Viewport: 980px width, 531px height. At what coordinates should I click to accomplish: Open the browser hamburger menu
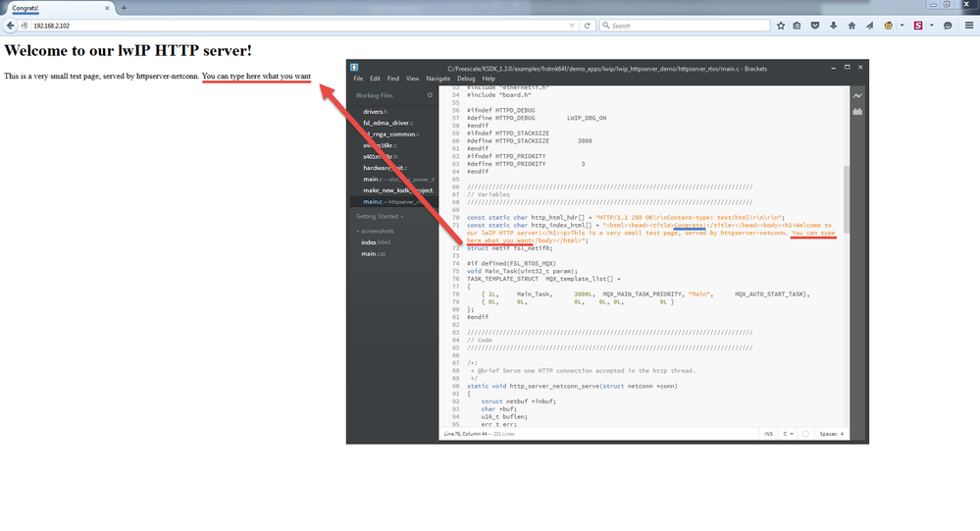coord(969,26)
